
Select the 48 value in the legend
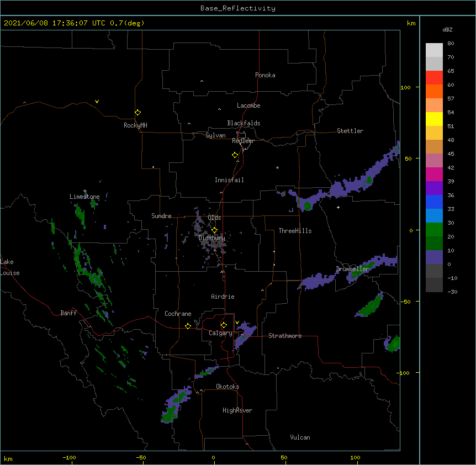point(451,140)
